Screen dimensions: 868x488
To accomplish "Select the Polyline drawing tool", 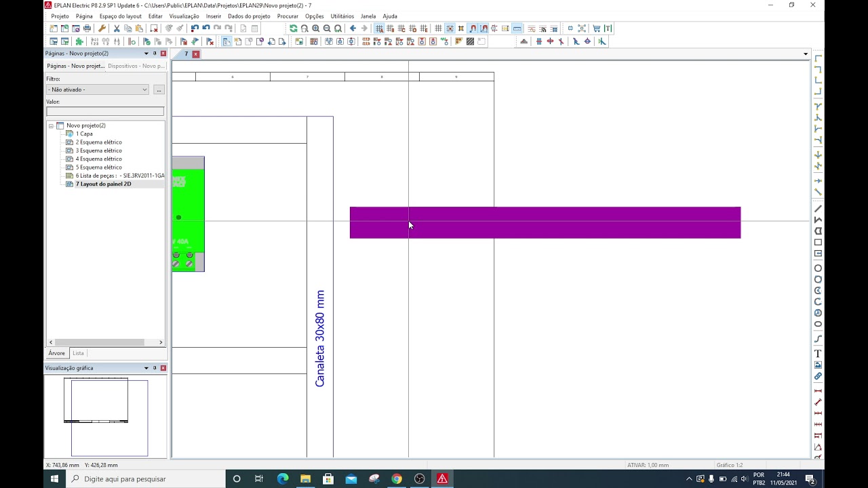I will [x=818, y=220].
